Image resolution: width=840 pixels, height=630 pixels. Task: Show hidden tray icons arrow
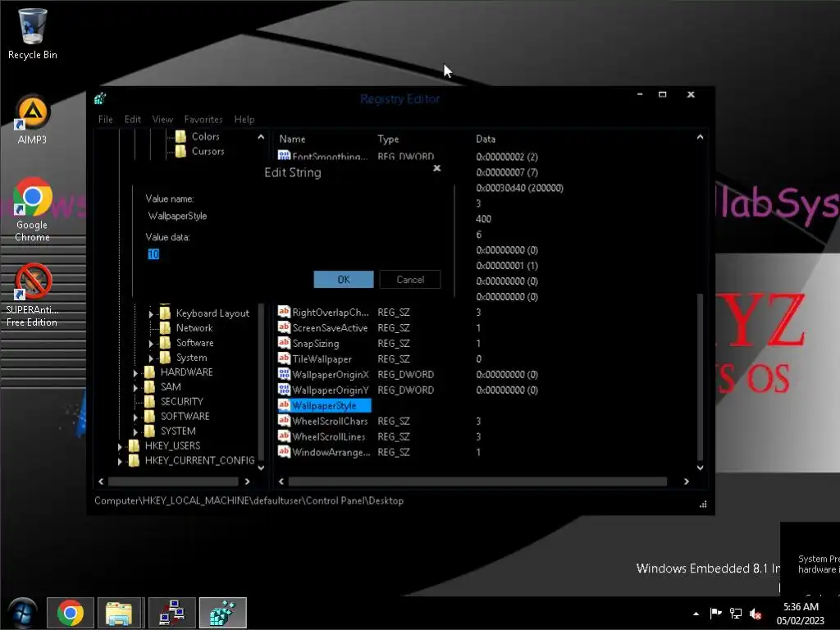[696, 614]
